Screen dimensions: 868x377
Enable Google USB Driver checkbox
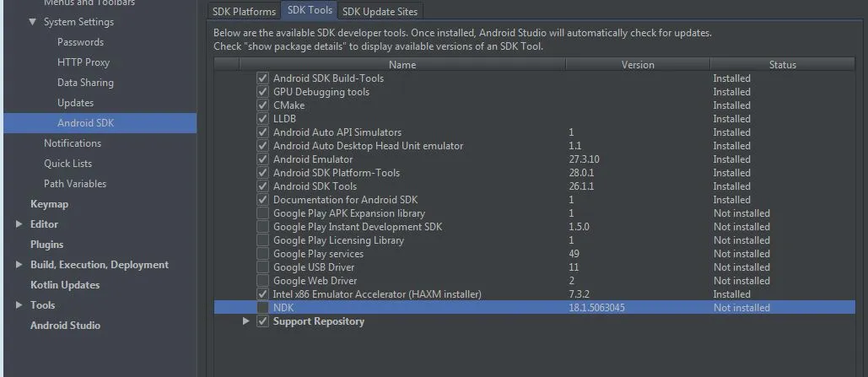(262, 267)
